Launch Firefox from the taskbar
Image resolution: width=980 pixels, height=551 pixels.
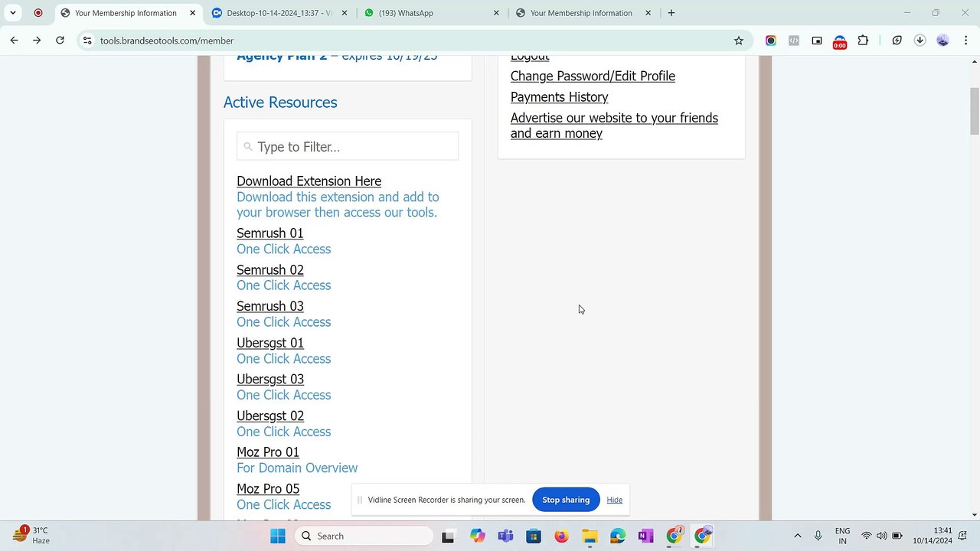tap(561, 536)
